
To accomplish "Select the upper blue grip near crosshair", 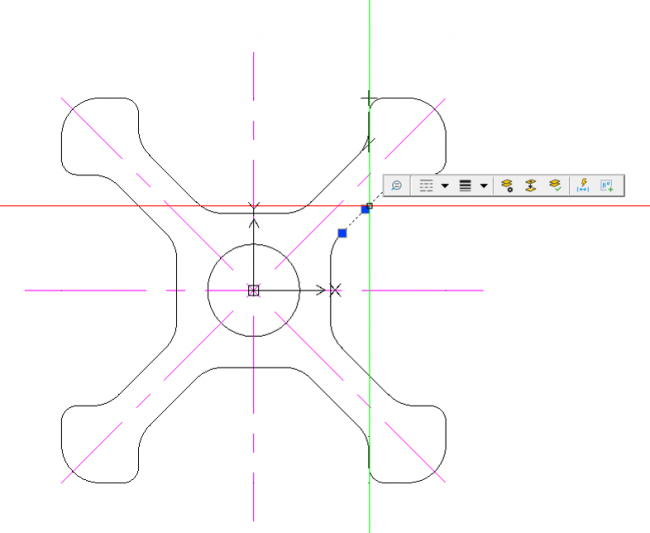I will (x=365, y=210).
